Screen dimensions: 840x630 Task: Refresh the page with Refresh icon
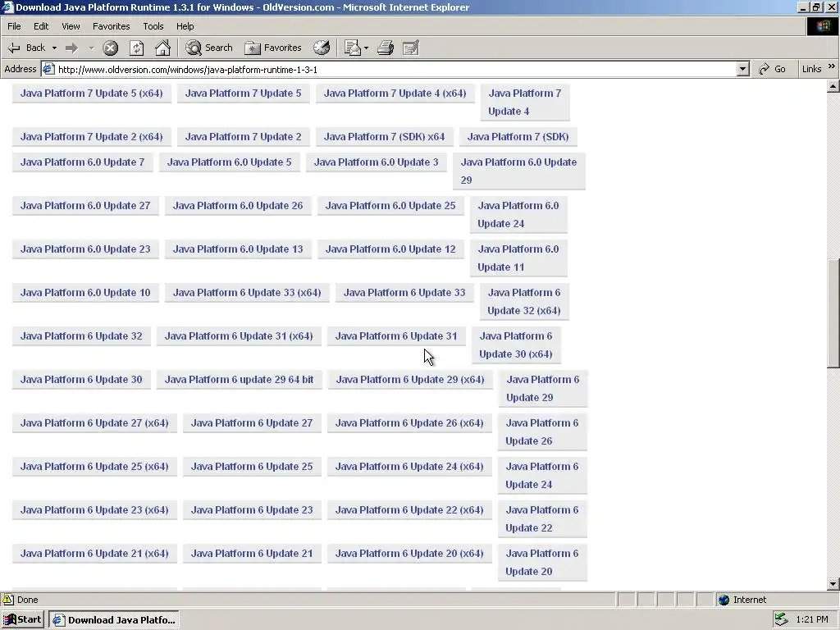137,48
